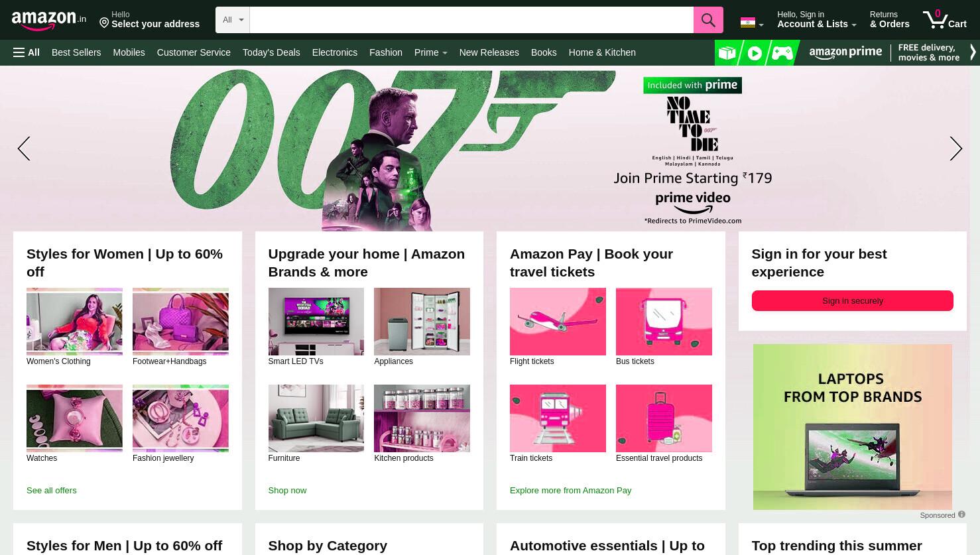
Task: Expand the Account & Lists menu
Action: pos(816,19)
